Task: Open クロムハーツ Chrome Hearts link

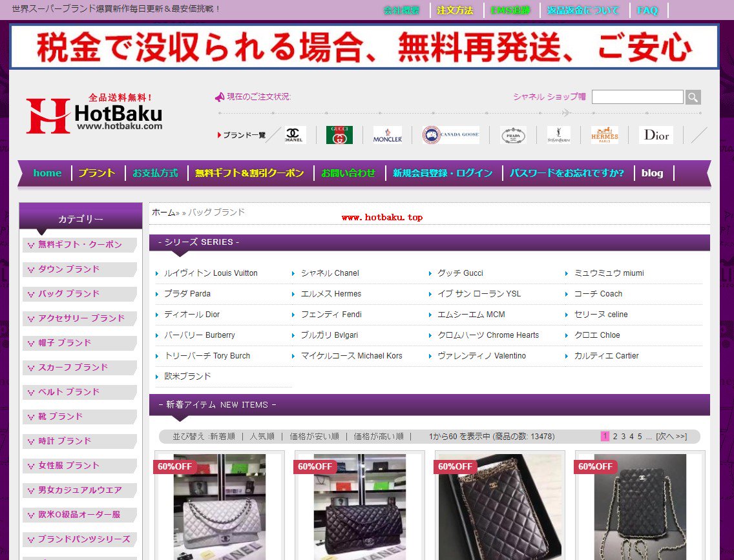Action: click(488, 335)
